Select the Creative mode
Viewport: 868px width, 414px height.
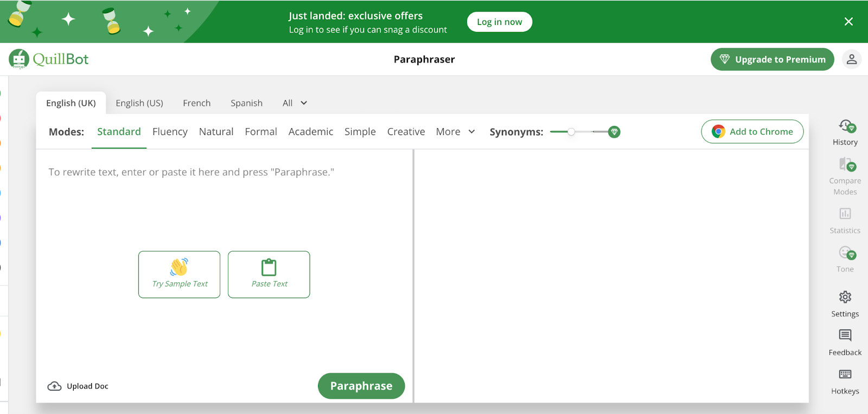point(406,132)
